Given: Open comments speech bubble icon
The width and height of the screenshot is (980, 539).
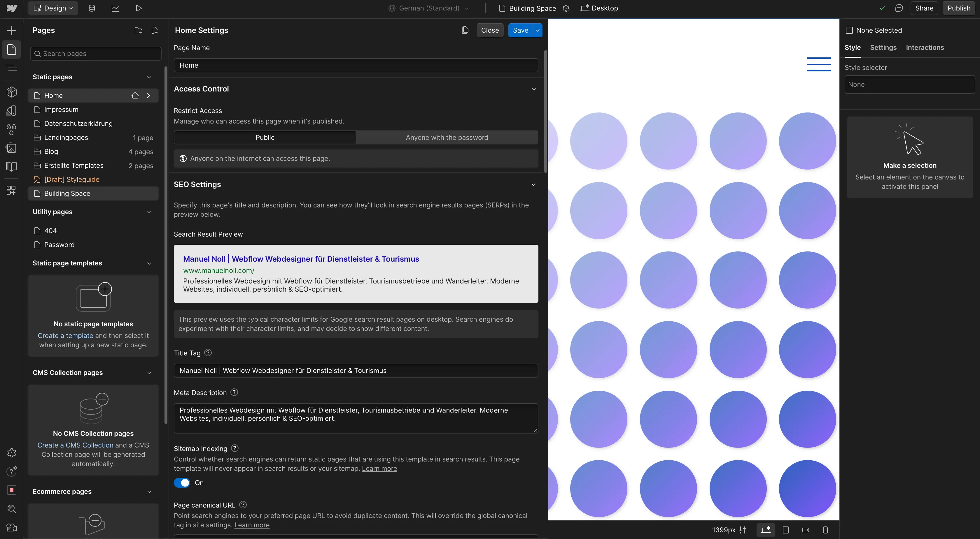Looking at the screenshot, I should tap(899, 8).
